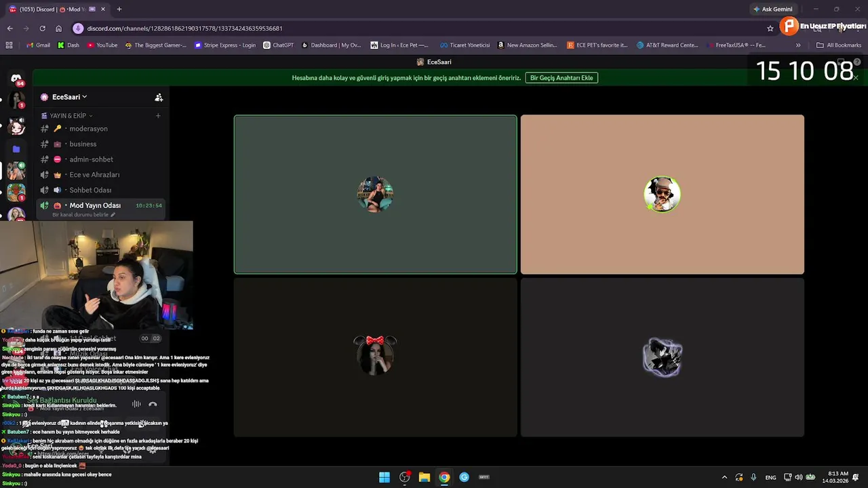The width and height of the screenshot is (868, 488).
Task: Open new browser tab with plus
Action: (119, 9)
